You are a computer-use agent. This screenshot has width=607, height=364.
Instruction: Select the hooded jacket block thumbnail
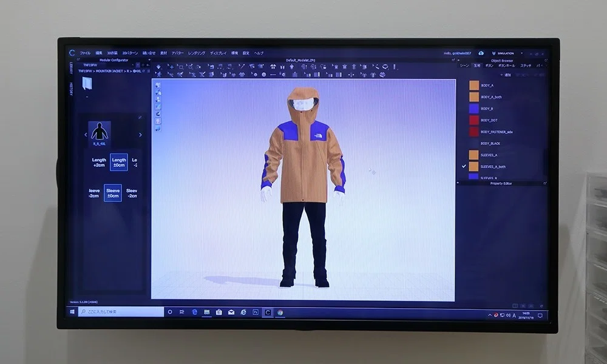click(x=100, y=133)
